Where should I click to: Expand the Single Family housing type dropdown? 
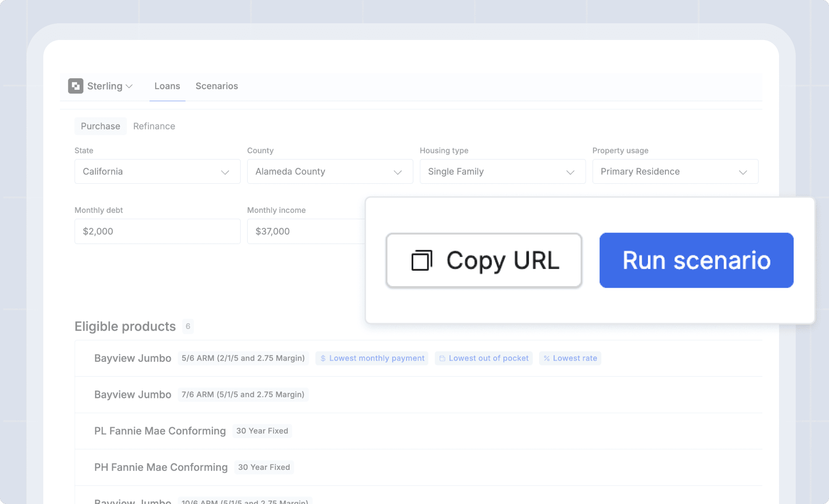coord(502,172)
